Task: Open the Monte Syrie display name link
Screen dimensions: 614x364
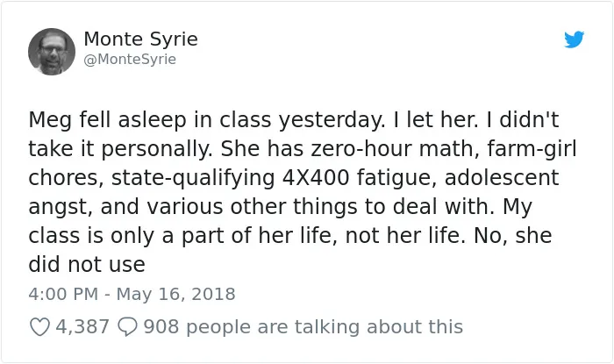Action: [x=140, y=39]
